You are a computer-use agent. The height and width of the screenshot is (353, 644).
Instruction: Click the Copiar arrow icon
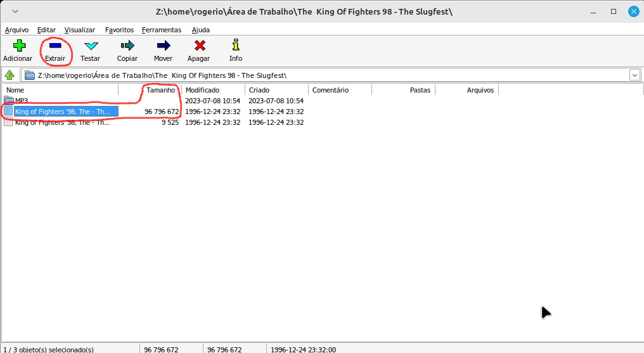click(x=127, y=46)
